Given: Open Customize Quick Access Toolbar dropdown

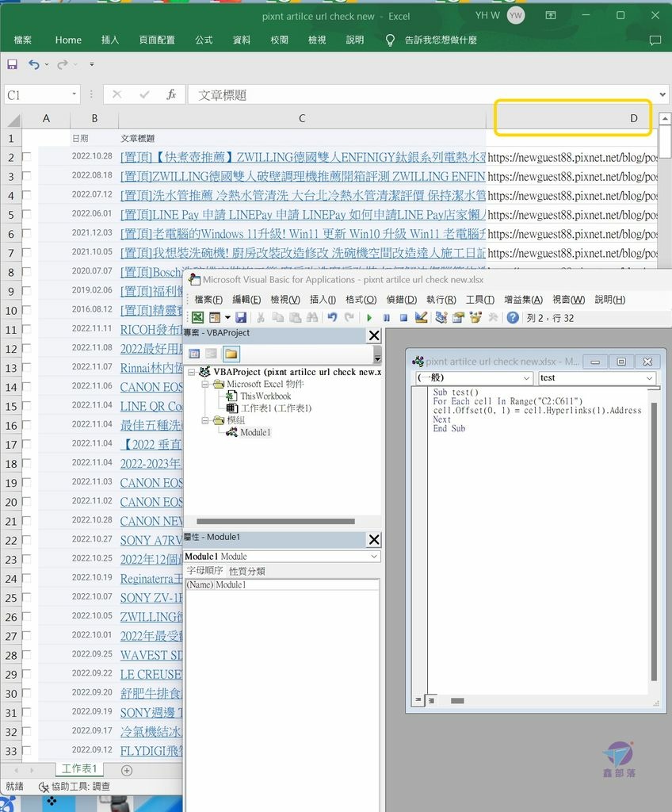Looking at the screenshot, I should point(92,64).
